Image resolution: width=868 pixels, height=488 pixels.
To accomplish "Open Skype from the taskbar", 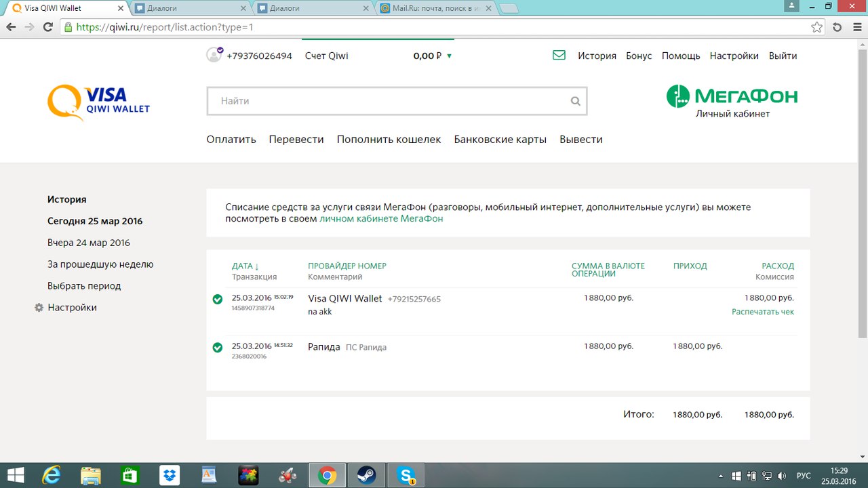I will click(406, 475).
